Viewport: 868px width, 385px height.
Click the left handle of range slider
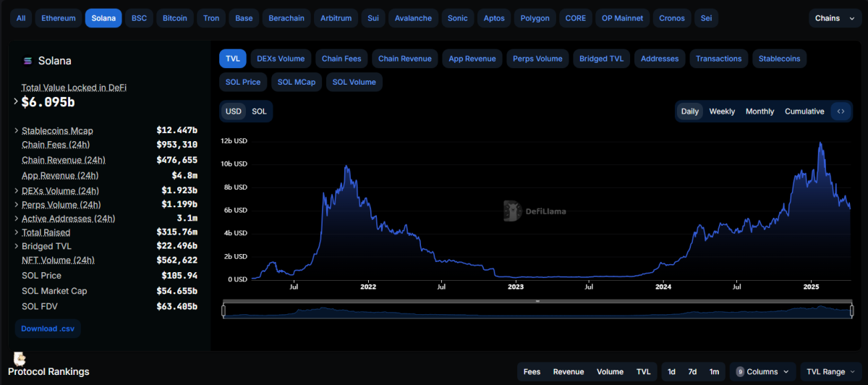tap(224, 311)
